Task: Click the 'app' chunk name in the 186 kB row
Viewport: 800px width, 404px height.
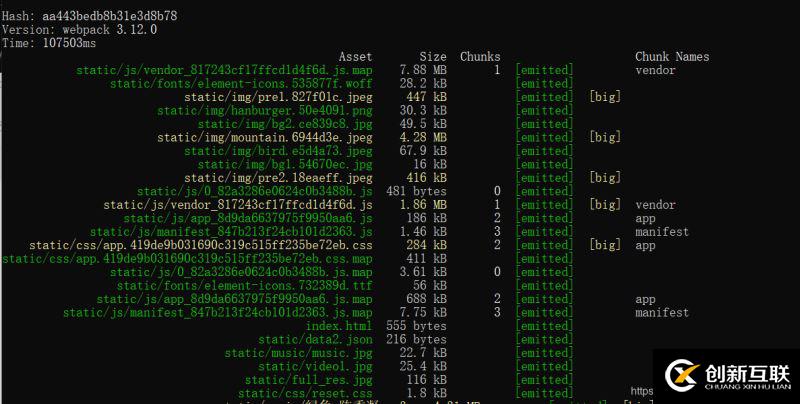Action: point(645,218)
